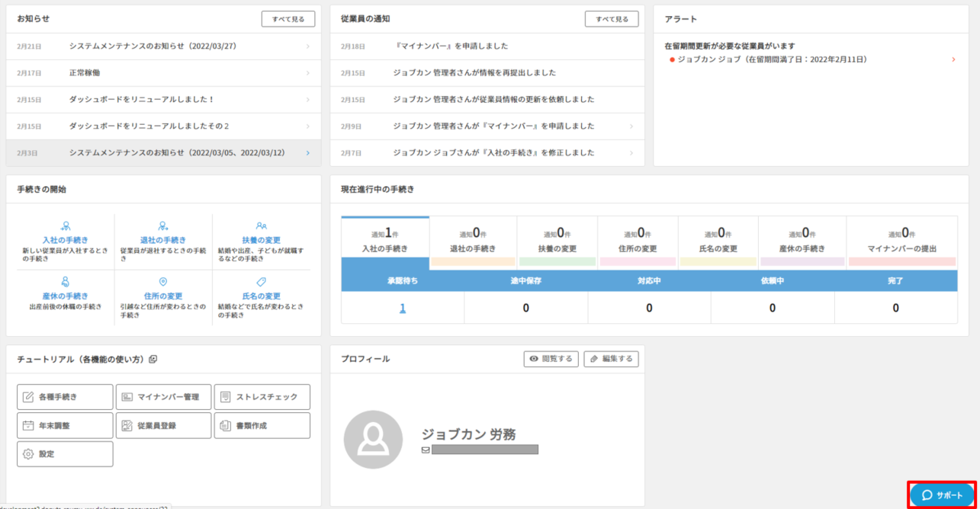Click the calendar icon of 年末調整 tutorial
This screenshot has width=980, height=509.
28,425
